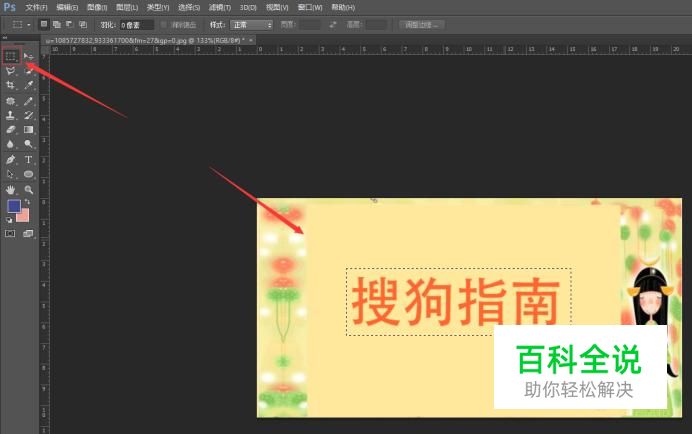
Task: Select the Horizontal Type tool
Action: (28, 160)
